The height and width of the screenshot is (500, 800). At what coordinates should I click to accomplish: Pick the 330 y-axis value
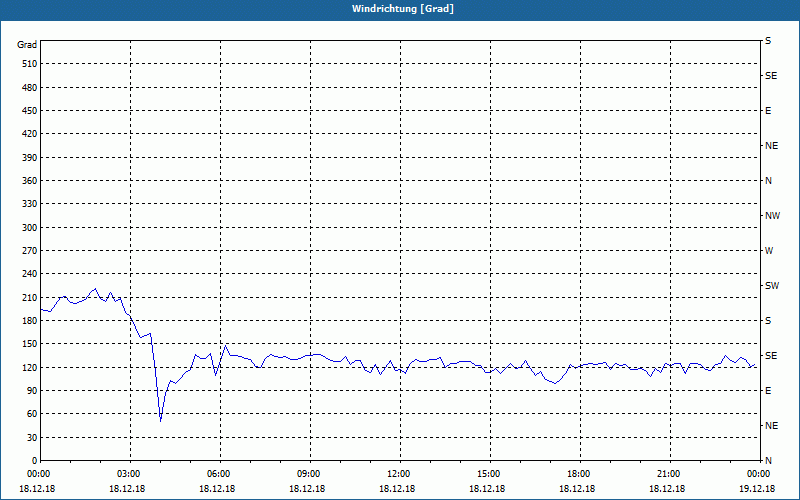[x=30, y=204]
